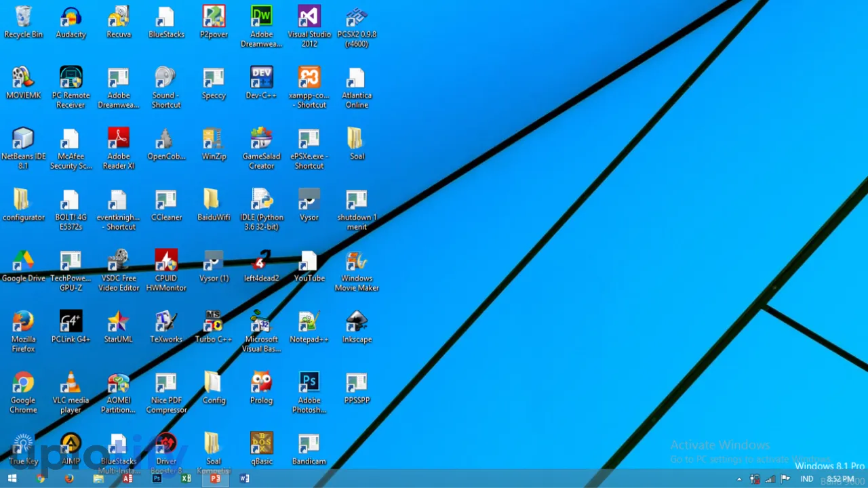Select the Bandicam desktop shortcut
Viewport: 868px width, 488px height.
[309, 449]
